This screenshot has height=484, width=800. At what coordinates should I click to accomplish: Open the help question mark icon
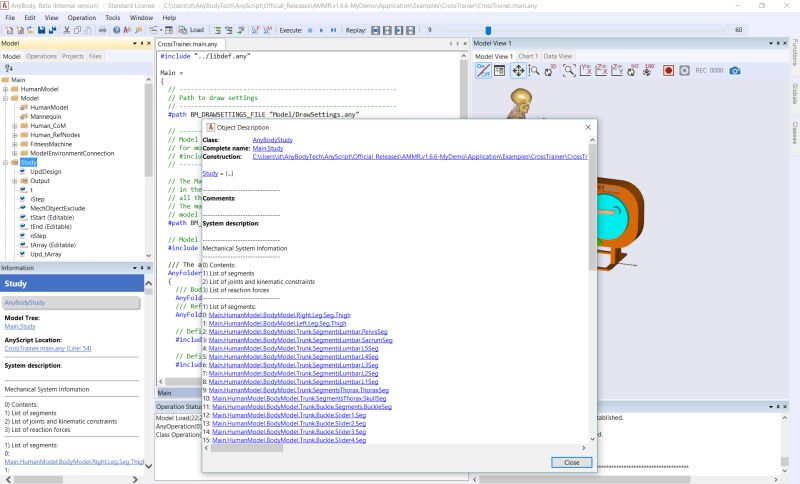[116, 30]
